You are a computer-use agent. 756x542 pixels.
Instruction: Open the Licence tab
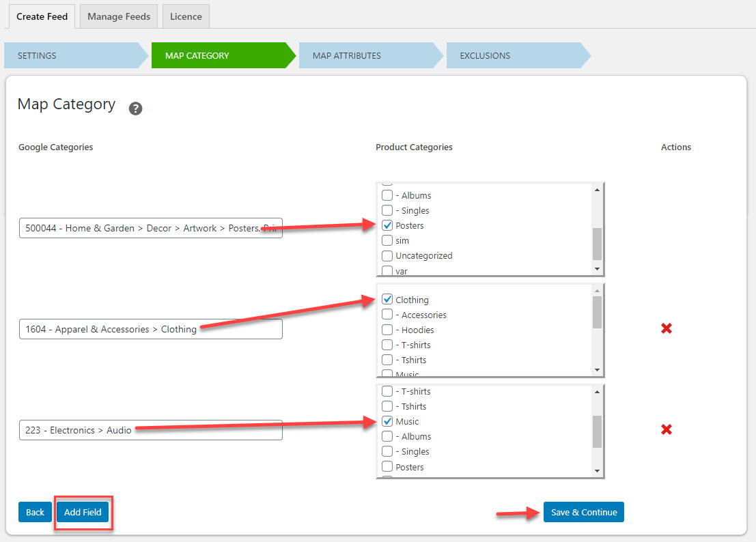186,16
